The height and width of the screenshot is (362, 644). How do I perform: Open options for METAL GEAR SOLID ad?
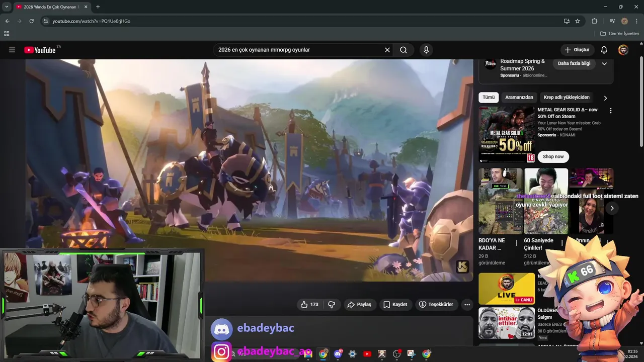tap(611, 111)
